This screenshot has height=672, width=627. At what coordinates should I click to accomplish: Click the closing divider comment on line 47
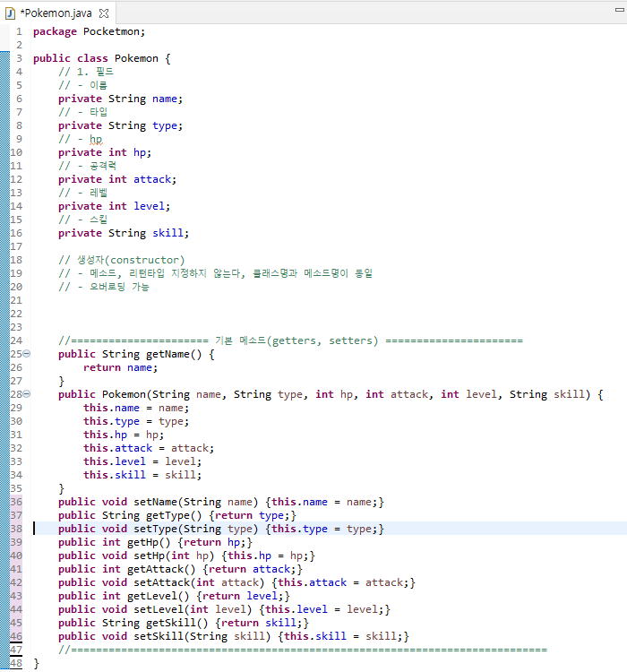(x=303, y=650)
